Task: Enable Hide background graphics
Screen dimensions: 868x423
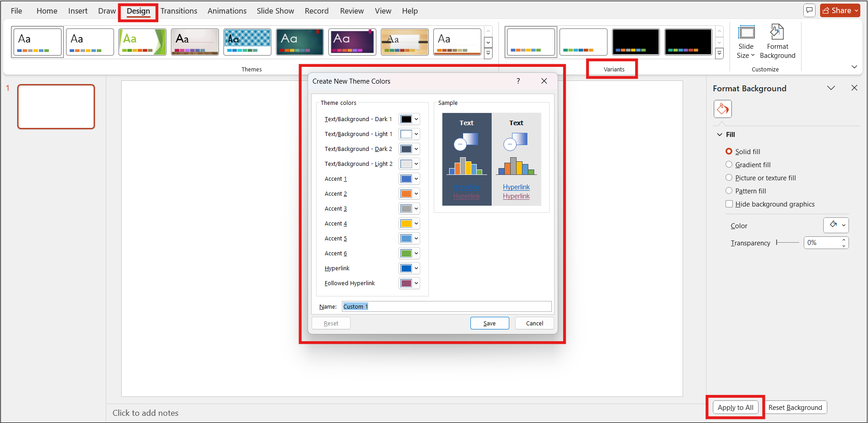Action: 729,204
